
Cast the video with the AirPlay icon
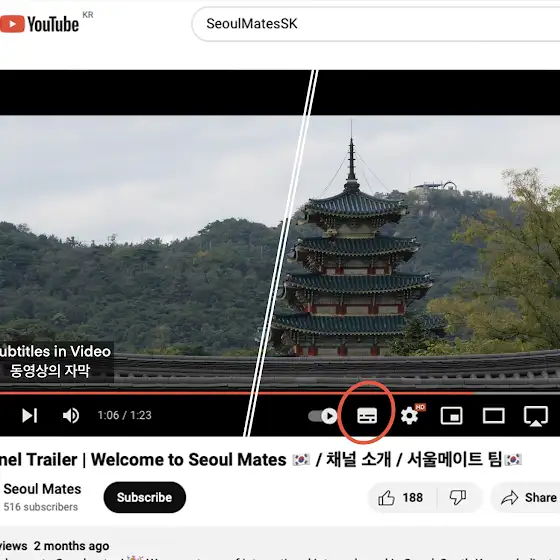536,416
